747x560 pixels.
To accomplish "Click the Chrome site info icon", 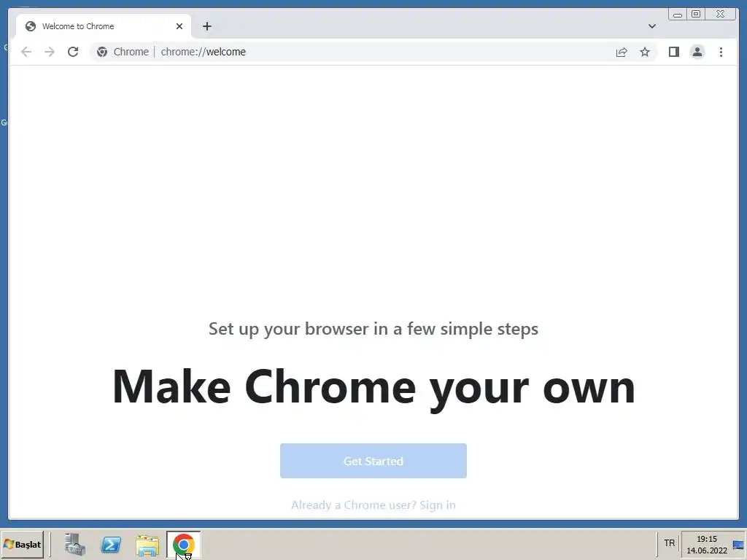I will (x=102, y=52).
